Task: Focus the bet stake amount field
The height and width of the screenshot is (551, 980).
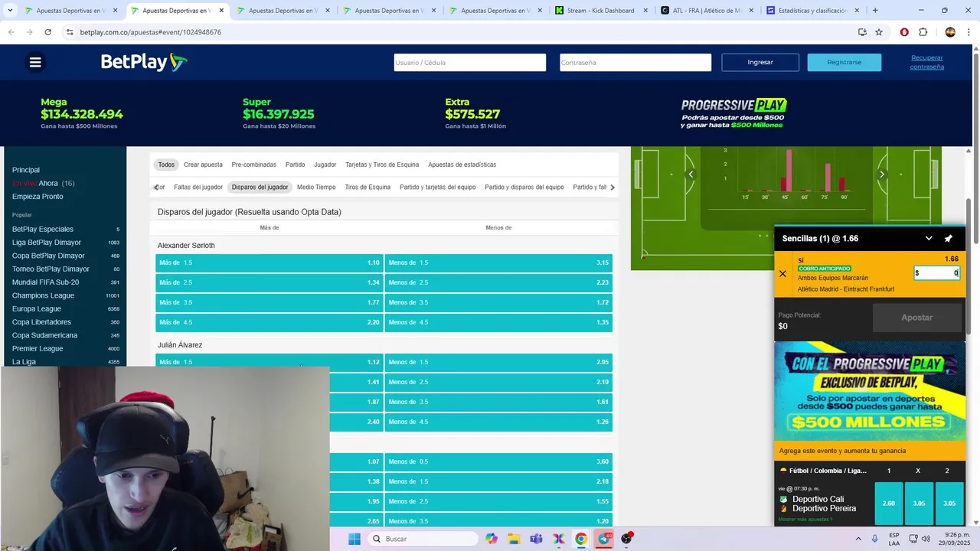Action: [936, 273]
